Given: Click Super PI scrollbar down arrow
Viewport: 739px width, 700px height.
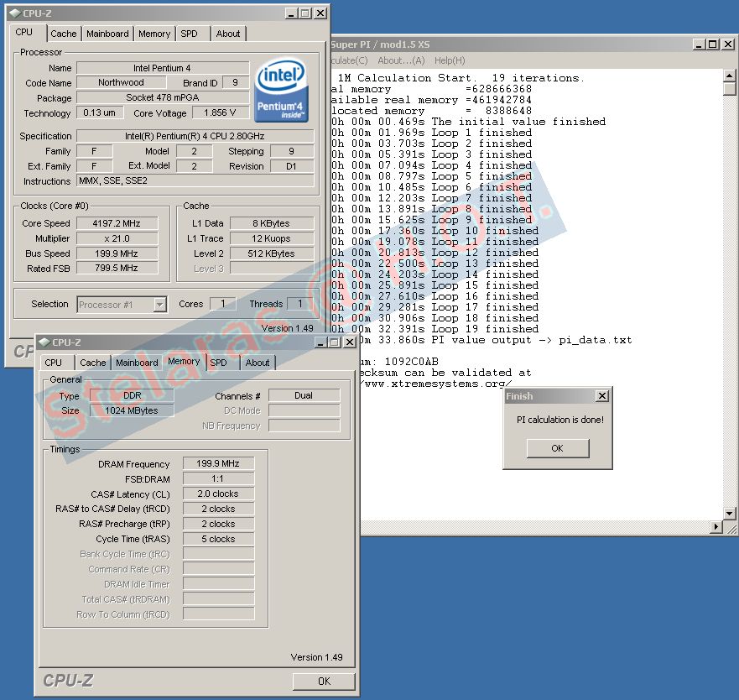Looking at the screenshot, I should 729,513.
